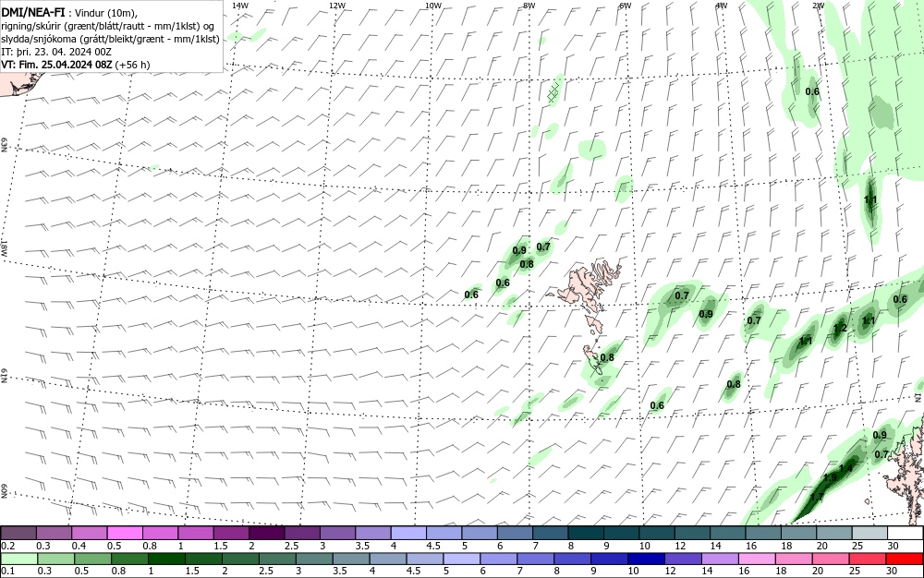Click the 12W longitude label
The height and width of the screenshot is (578, 924).
(336, 6)
